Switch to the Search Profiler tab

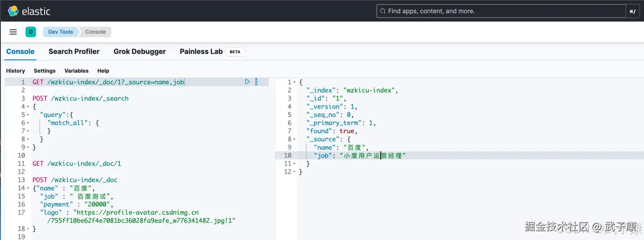(x=74, y=52)
